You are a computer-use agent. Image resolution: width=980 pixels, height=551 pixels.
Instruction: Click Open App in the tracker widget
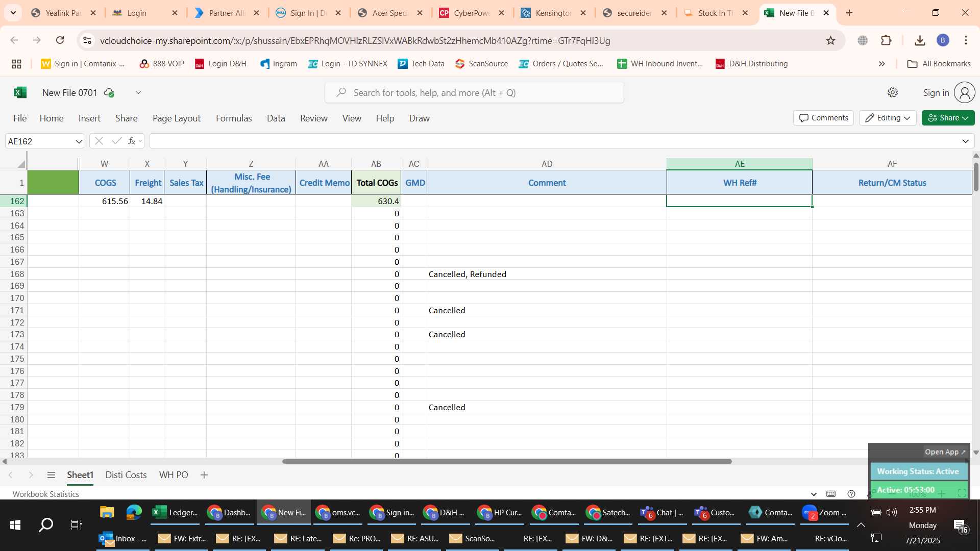click(x=945, y=452)
